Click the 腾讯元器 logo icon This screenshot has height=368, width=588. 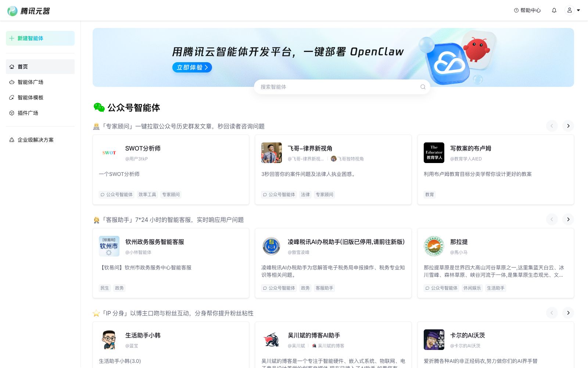click(x=12, y=11)
